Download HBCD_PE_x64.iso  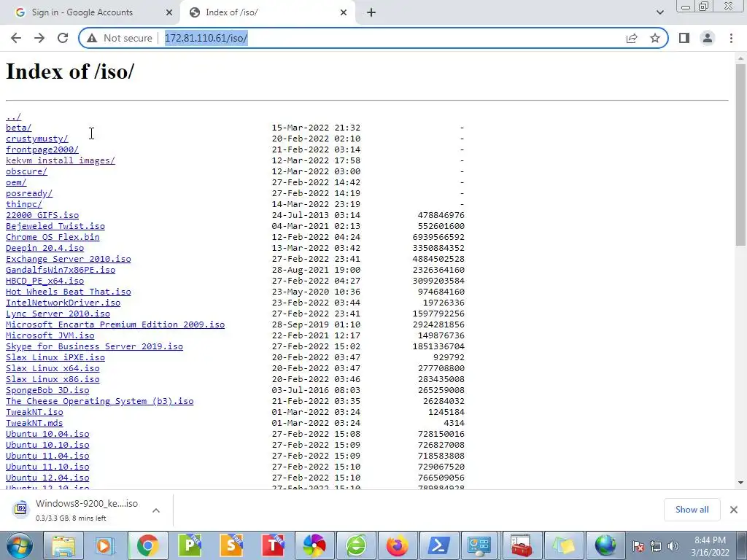[44, 281]
